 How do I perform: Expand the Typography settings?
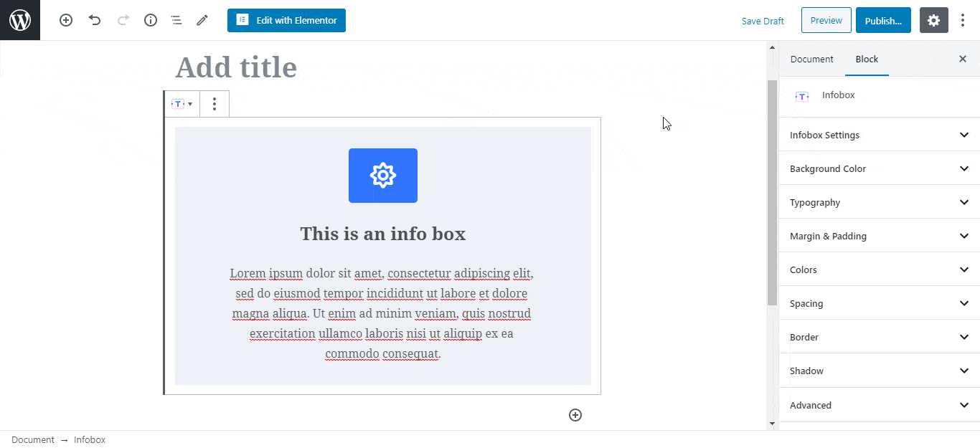878,201
